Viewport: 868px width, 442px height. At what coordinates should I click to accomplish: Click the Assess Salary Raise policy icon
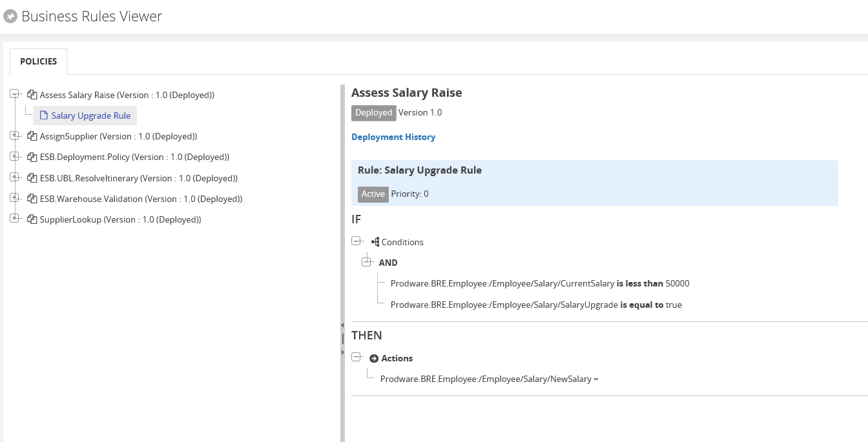pyautogui.click(x=32, y=95)
